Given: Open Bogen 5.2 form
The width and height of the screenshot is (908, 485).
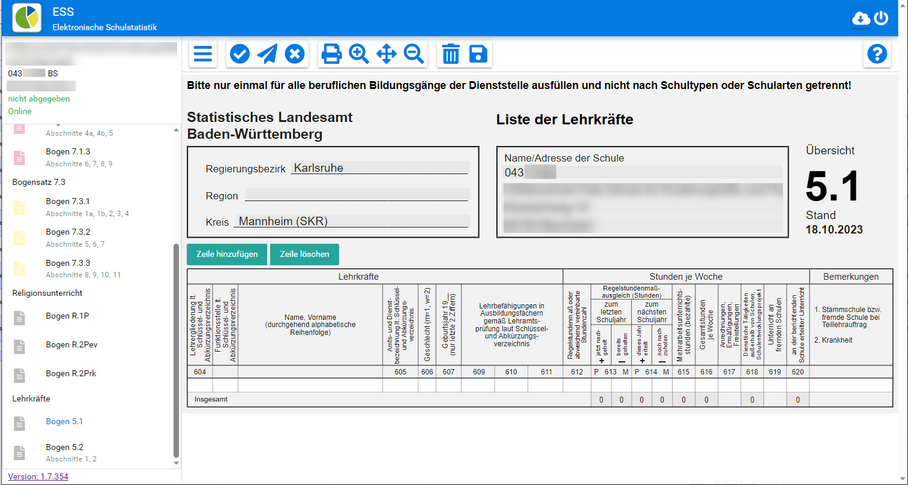Looking at the screenshot, I should (x=64, y=447).
